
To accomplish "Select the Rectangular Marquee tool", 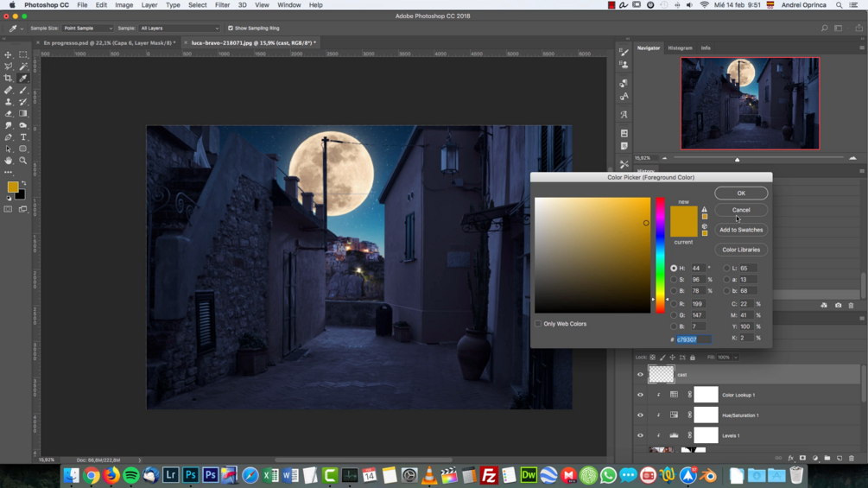I will click(x=23, y=54).
